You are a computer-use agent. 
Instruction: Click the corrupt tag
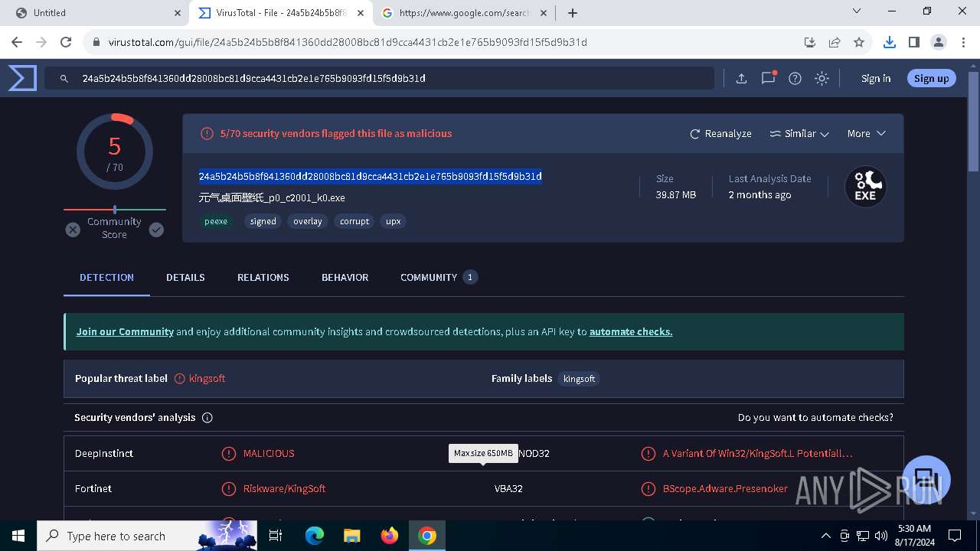(354, 221)
